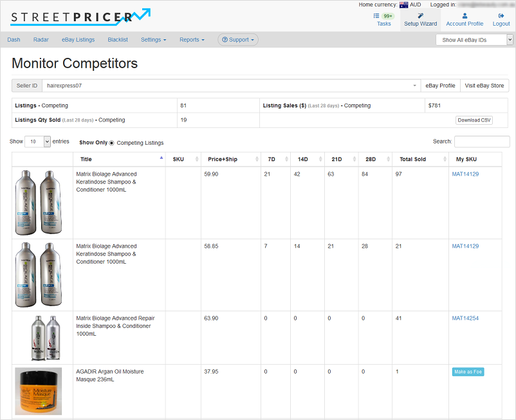Click the table Search input field
Image resolution: width=516 pixels, height=420 pixels.
pyautogui.click(x=481, y=142)
